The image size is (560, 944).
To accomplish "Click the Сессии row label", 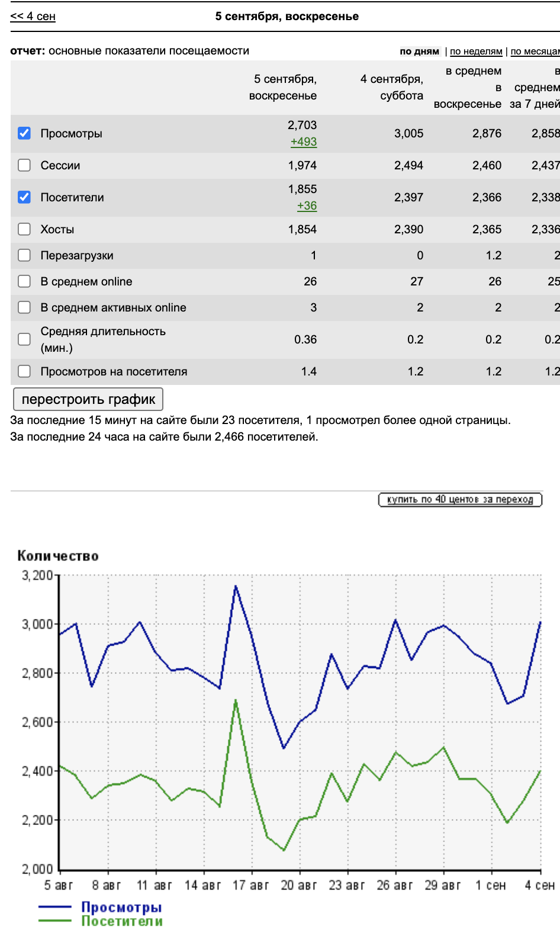I will (60, 165).
